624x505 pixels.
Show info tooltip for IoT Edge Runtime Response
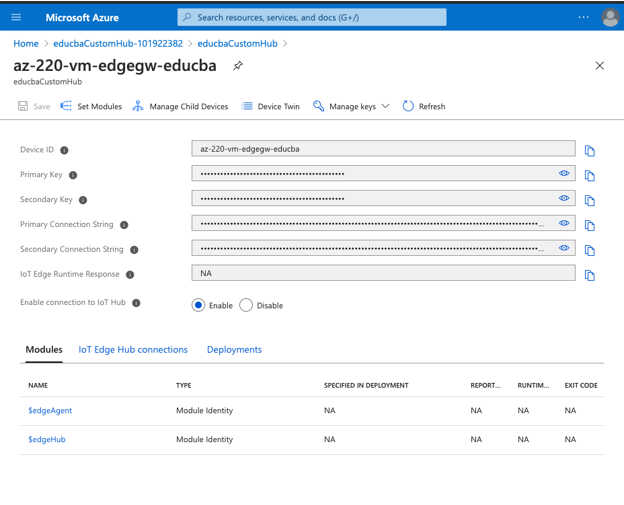click(130, 275)
